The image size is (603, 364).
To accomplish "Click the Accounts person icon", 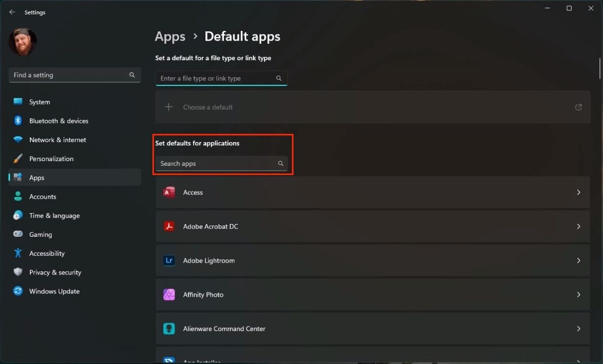I will [x=18, y=196].
